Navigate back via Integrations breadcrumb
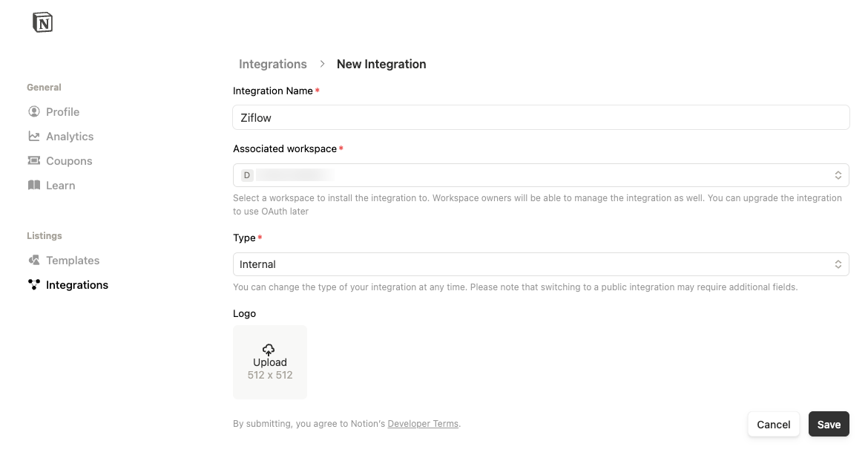 pyautogui.click(x=273, y=65)
